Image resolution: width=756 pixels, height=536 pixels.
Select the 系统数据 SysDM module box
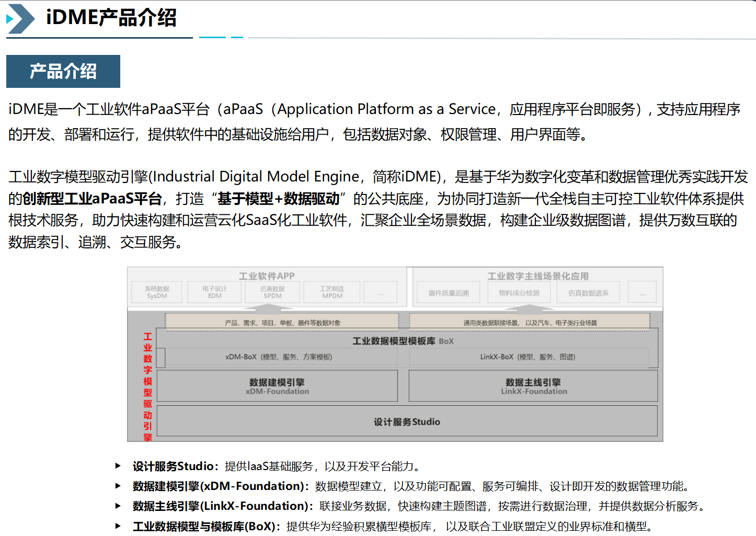[x=156, y=292]
